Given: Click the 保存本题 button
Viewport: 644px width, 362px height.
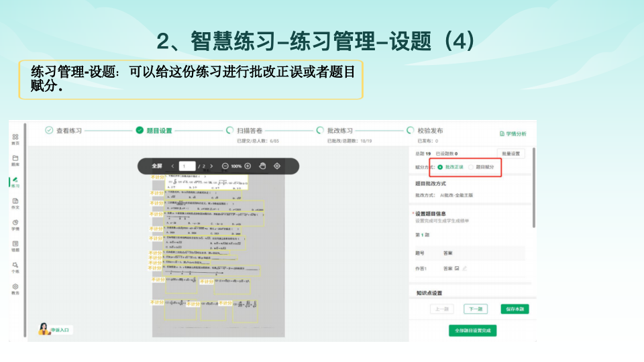Looking at the screenshot, I should click(x=516, y=309).
